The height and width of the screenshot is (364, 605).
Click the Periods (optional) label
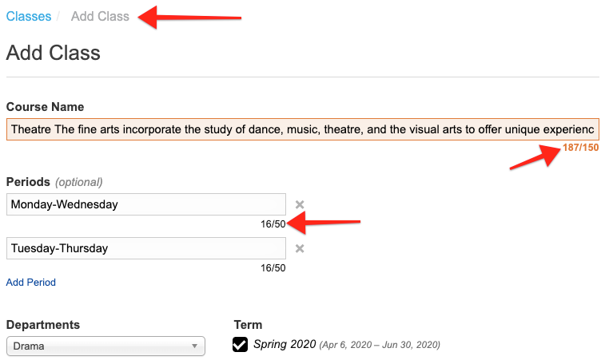(x=54, y=182)
